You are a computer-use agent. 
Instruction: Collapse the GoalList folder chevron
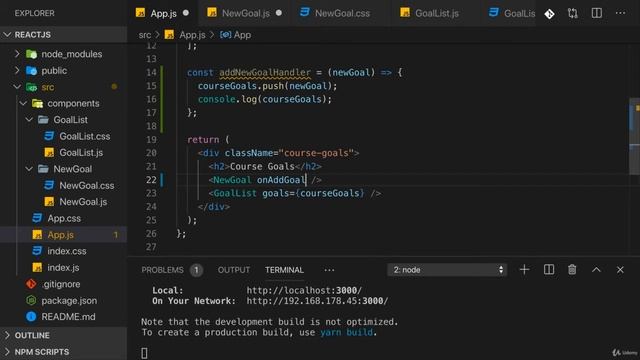[x=29, y=120]
